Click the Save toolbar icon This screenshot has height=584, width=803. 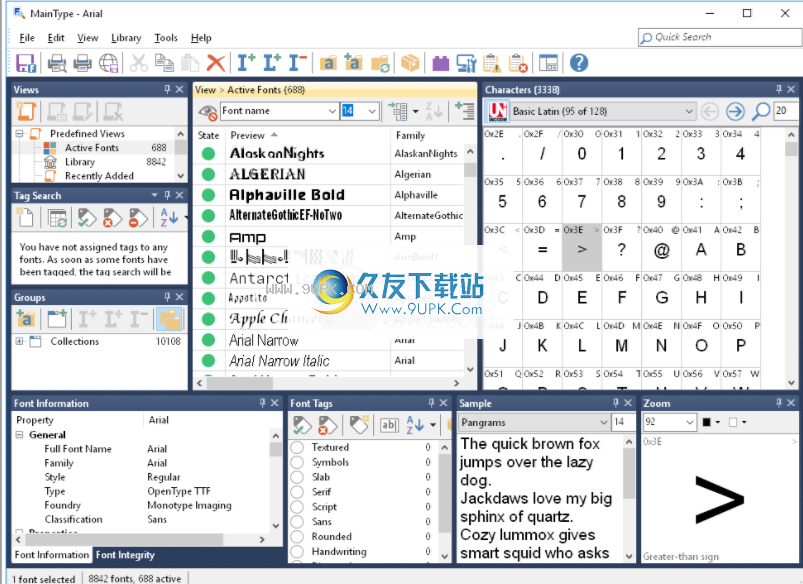pos(26,63)
